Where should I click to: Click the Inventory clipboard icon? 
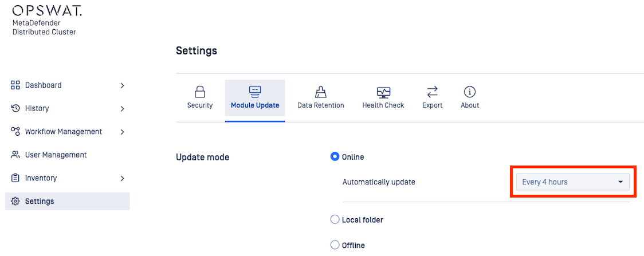(15, 178)
